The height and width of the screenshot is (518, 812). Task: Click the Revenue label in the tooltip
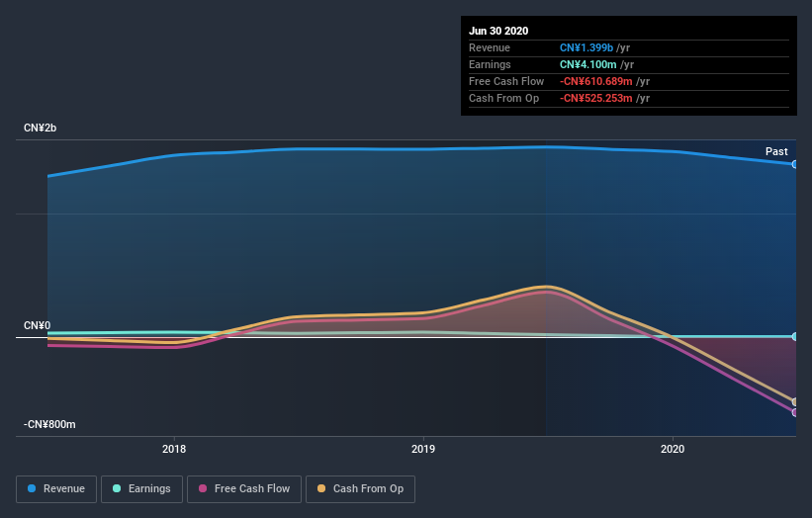coord(490,47)
